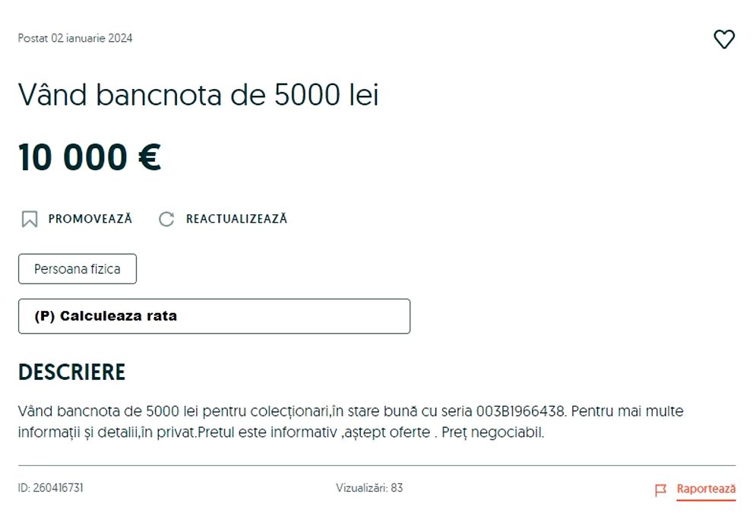756x532 pixels.
Task: Follow the Raportează link
Action: pyautogui.click(x=706, y=489)
